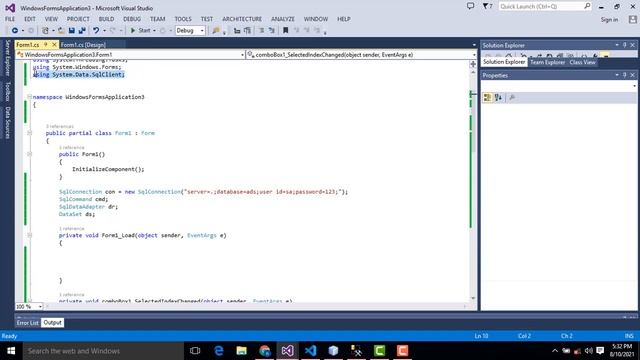The height and width of the screenshot is (360, 640).
Task: Show the Output tab
Action: (x=53, y=323)
